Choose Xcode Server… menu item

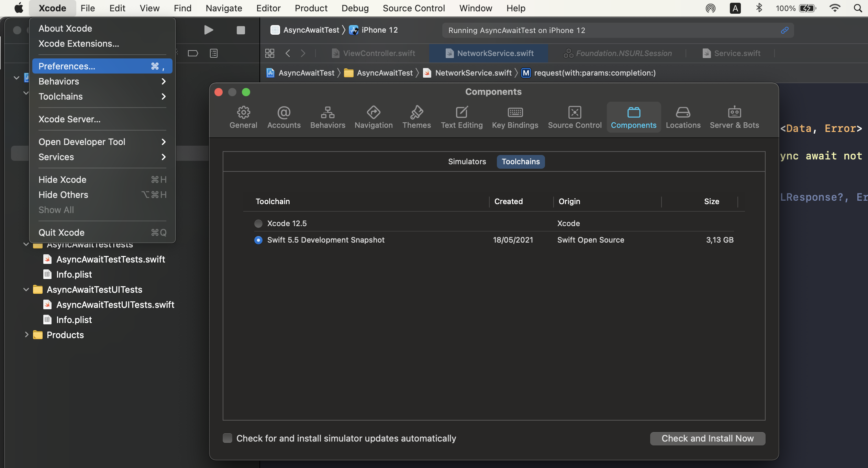[102, 119]
